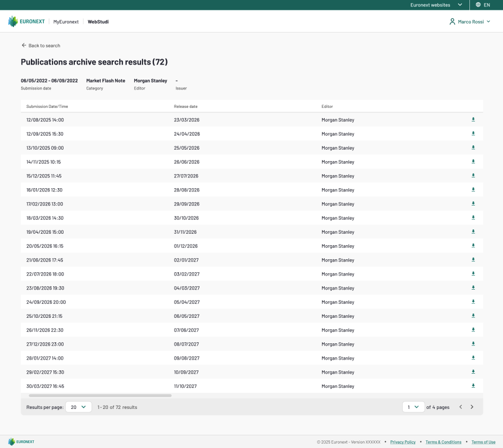The image size is (503, 448).
Task: Select release date 31/11/2026 cell
Action: coord(185,232)
